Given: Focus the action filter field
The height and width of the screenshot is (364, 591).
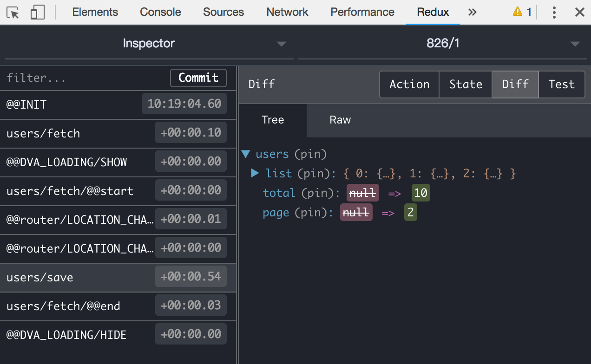Looking at the screenshot, I should coord(86,78).
